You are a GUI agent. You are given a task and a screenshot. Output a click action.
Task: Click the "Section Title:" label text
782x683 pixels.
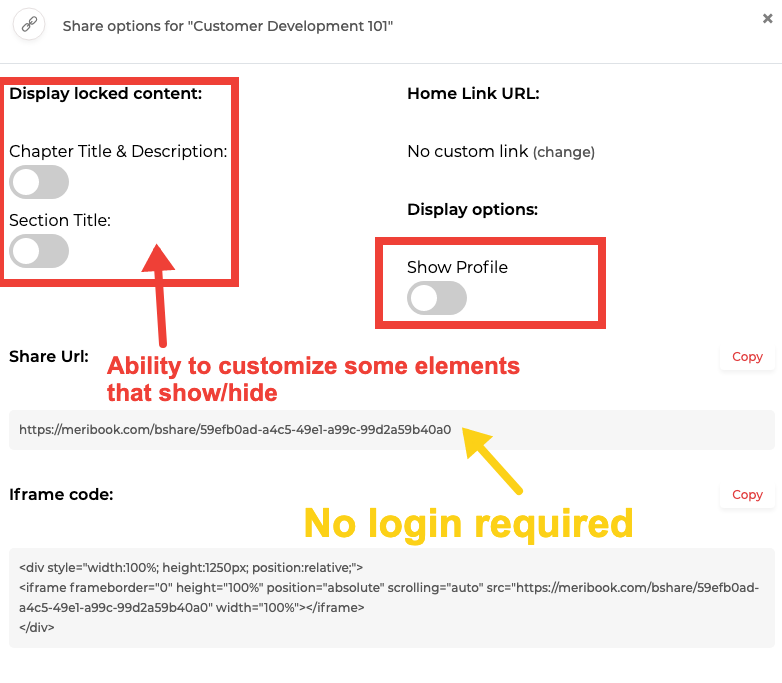[60, 220]
